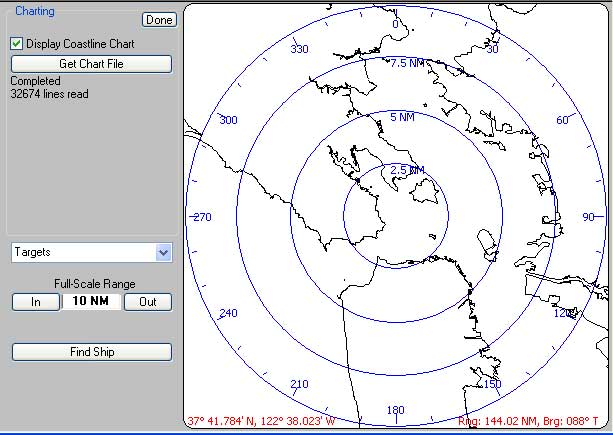Click the Display Coastline Chart label text
The width and height of the screenshot is (613, 435).
coord(80,44)
